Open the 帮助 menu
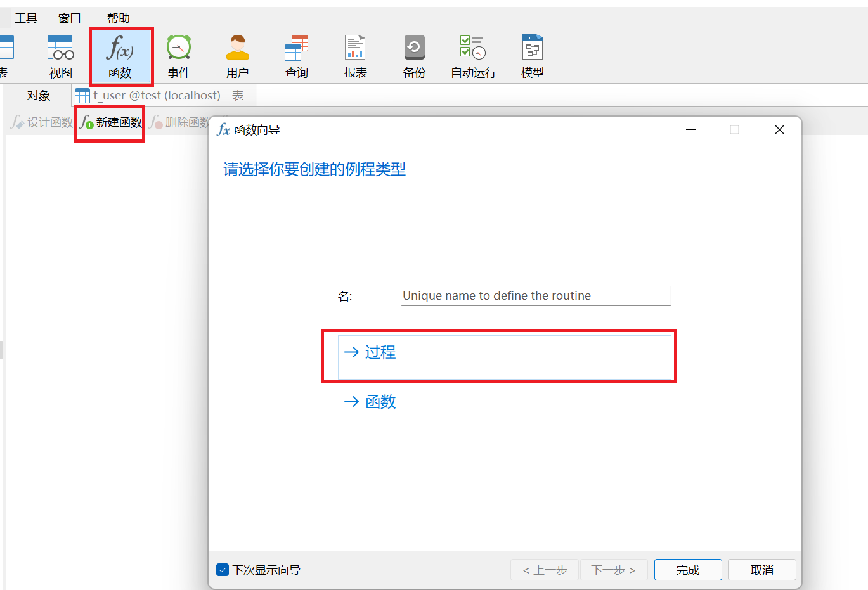 point(119,18)
